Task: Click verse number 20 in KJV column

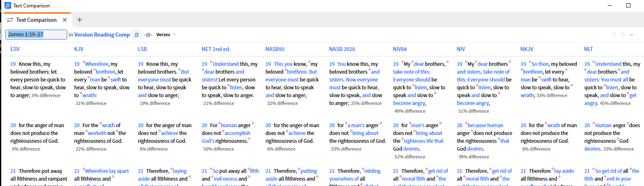Action: [x=77, y=125]
